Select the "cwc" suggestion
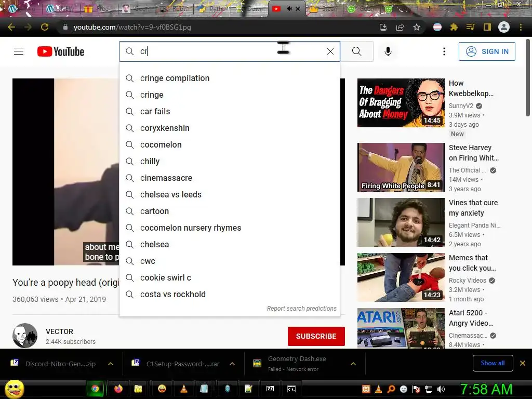This screenshot has width=532, height=399. (x=229, y=261)
